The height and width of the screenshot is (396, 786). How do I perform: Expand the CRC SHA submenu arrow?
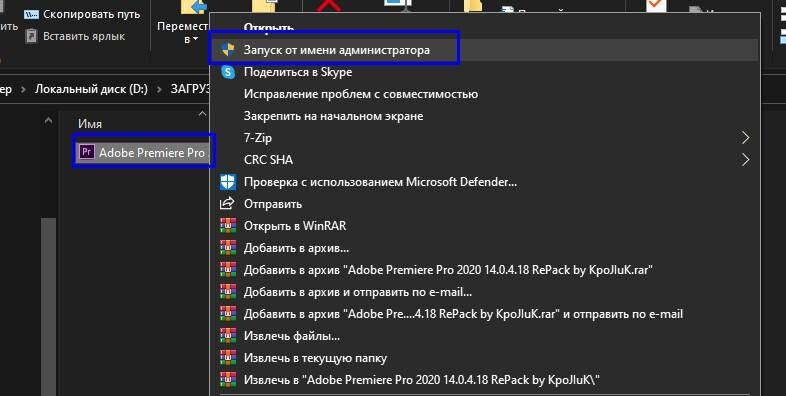coord(745,160)
